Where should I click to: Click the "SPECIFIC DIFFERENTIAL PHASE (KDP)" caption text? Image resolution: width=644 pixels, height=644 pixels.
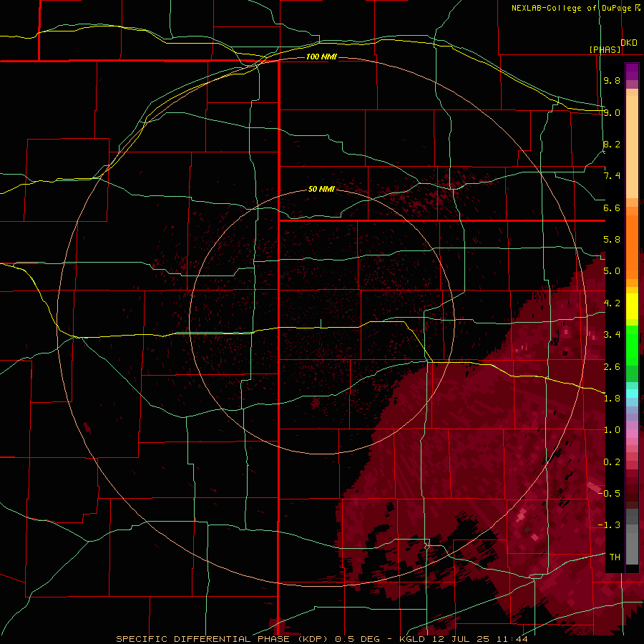(222, 639)
